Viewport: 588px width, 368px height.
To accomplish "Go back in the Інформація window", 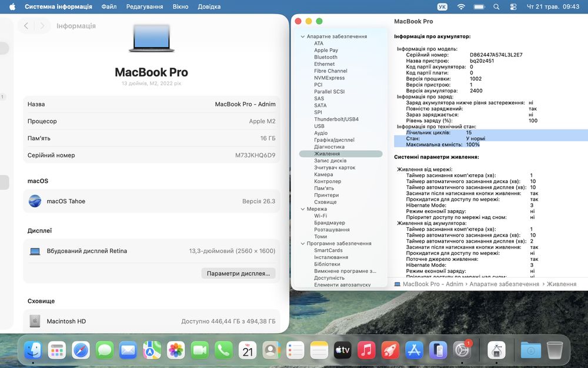I will coord(26,25).
